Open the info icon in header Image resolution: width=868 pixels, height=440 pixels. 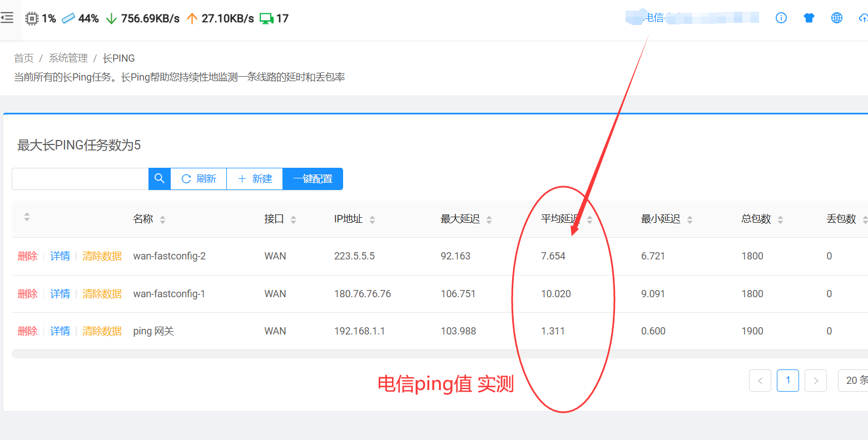pos(781,18)
